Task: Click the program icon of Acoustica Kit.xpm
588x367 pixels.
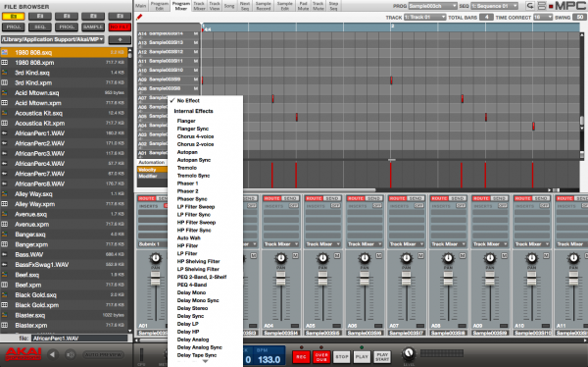Action: (5, 124)
